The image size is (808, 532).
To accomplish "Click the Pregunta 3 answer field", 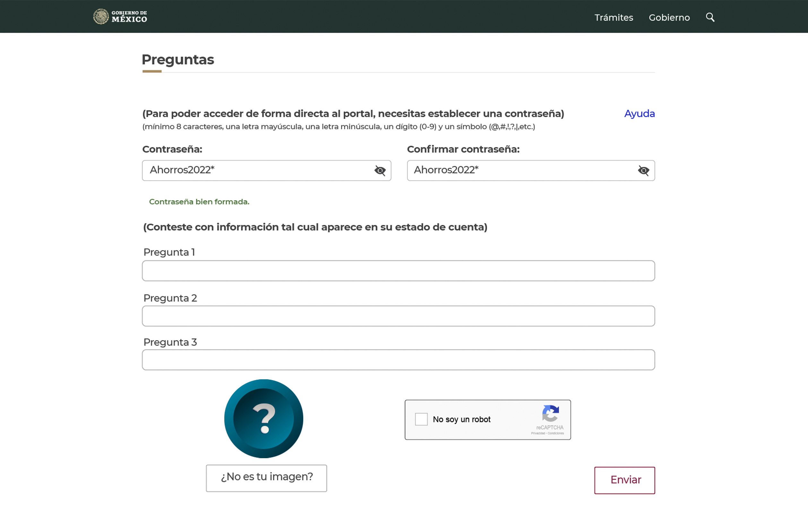I will (398, 359).
